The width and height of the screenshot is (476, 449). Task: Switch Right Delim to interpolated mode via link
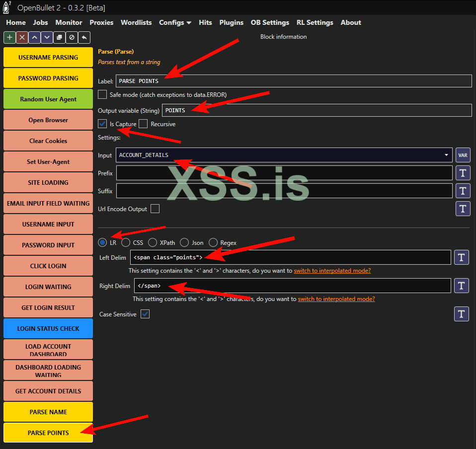click(336, 299)
